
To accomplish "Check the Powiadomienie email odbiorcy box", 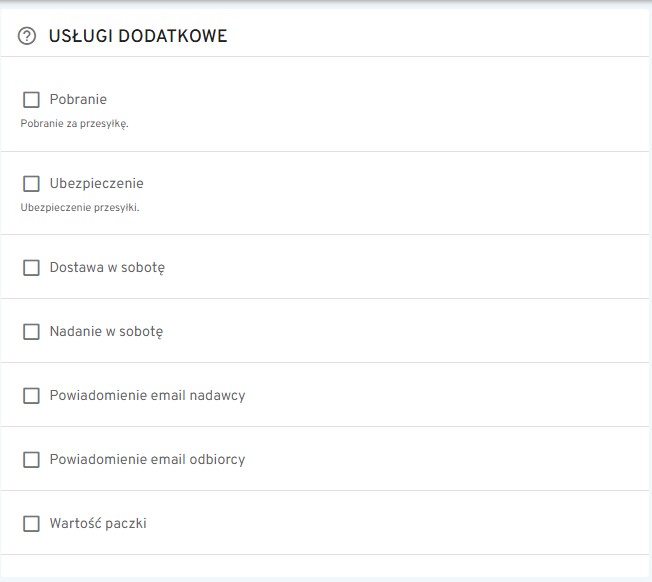I will pos(31,459).
